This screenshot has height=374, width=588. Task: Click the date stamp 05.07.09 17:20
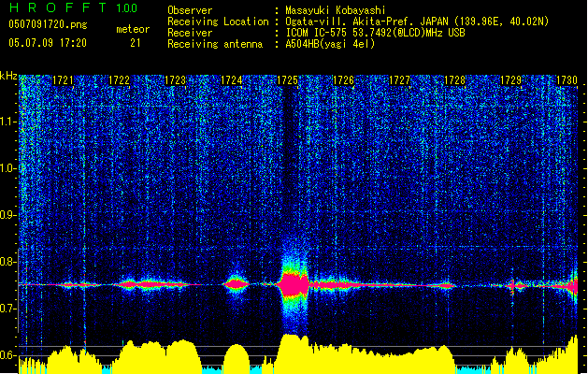(48, 43)
